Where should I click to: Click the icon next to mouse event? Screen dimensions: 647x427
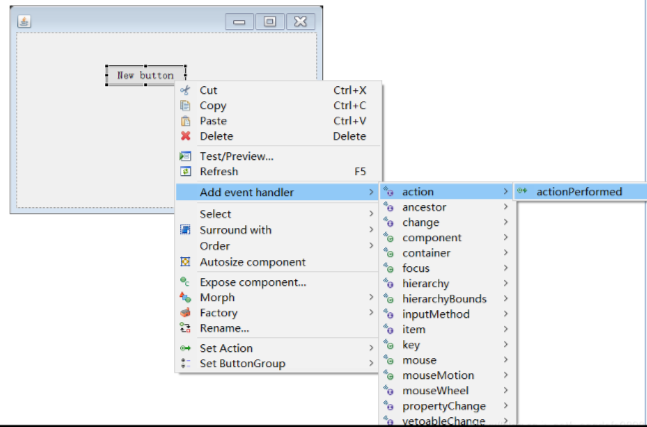(x=388, y=360)
